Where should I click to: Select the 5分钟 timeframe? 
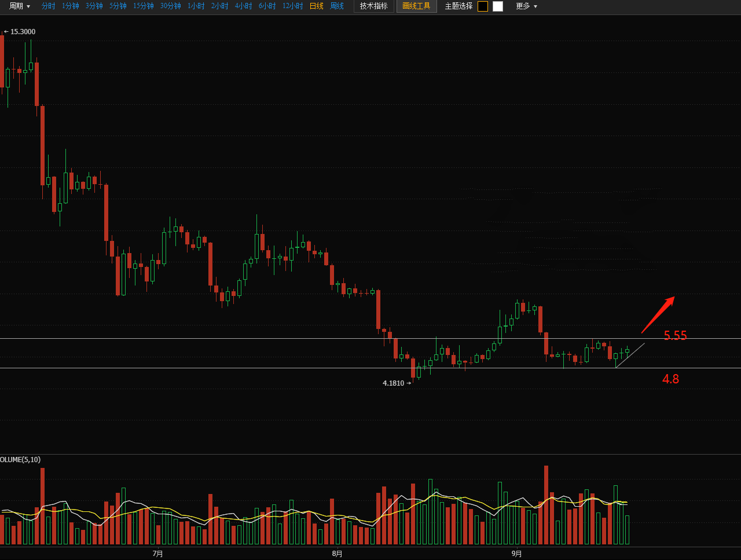point(118,6)
